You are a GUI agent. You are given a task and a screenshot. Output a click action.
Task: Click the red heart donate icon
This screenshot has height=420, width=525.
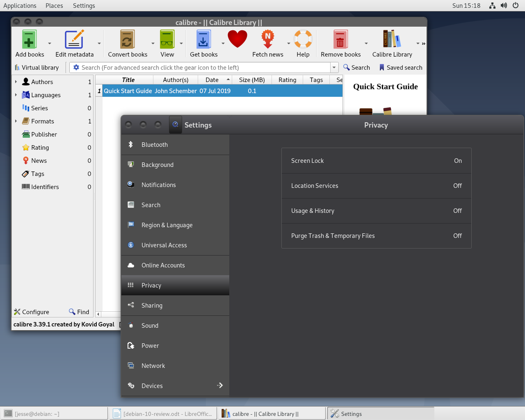pyautogui.click(x=237, y=39)
